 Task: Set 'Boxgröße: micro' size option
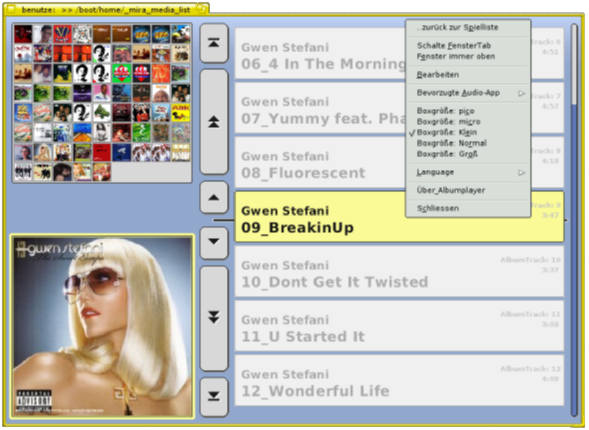468,122
